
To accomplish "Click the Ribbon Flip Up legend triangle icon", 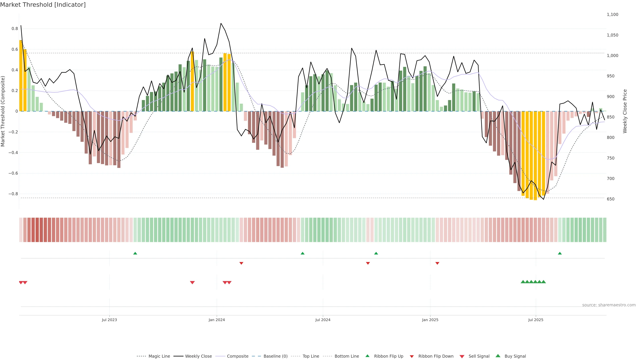I will click(x=367, y=356).
